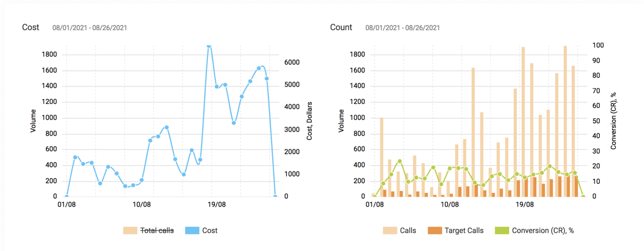Click the 10/08 label on Count chart
644x251 pixels.
coord(450,204)
